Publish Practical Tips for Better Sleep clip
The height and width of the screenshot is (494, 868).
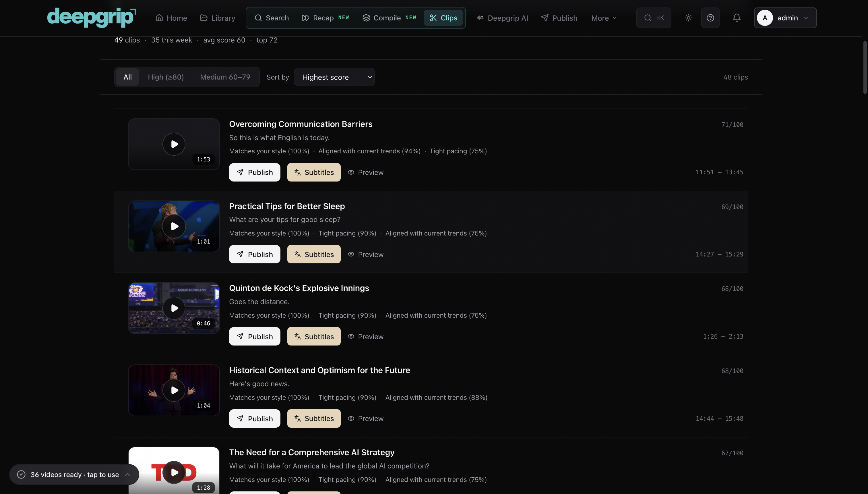pyautogui.click(x=255, y=254)
